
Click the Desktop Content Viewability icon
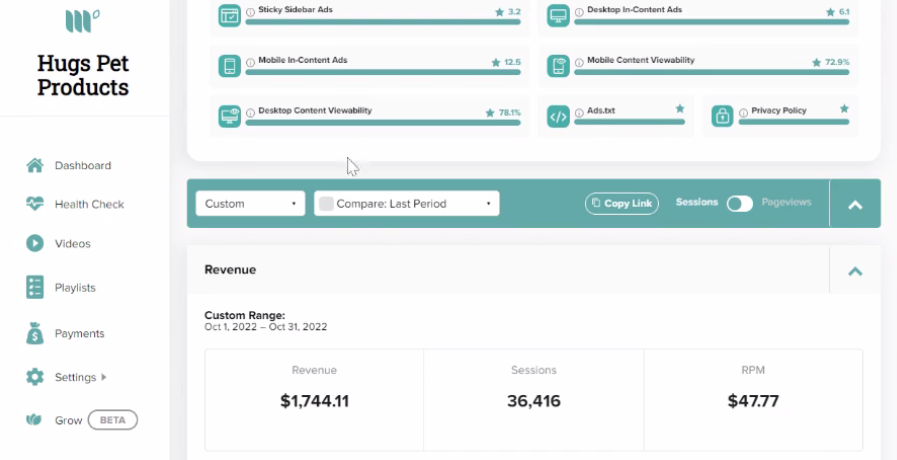tap(230, 116)
